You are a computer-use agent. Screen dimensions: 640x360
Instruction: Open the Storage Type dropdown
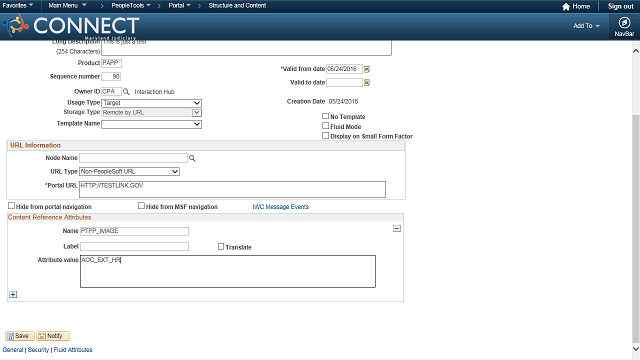pyautogui.click(x=151, y=113)
